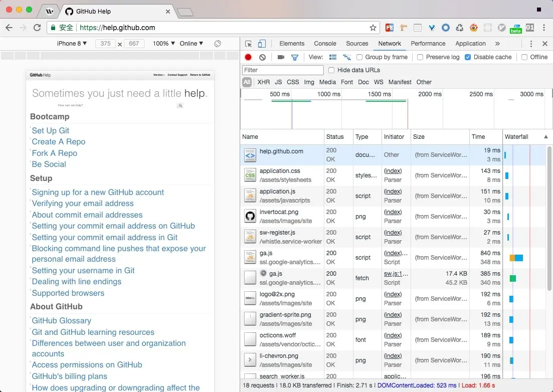Switch to large request rows view

tap(332, 57)
